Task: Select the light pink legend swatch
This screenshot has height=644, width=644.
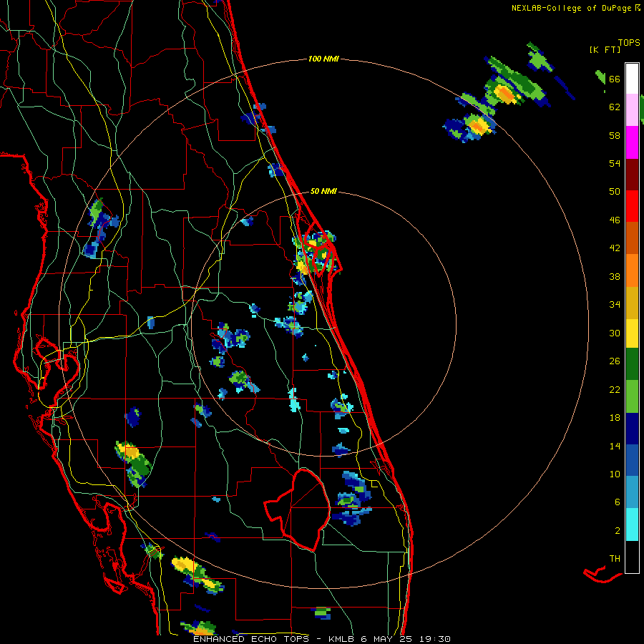Action: point(632,110)
